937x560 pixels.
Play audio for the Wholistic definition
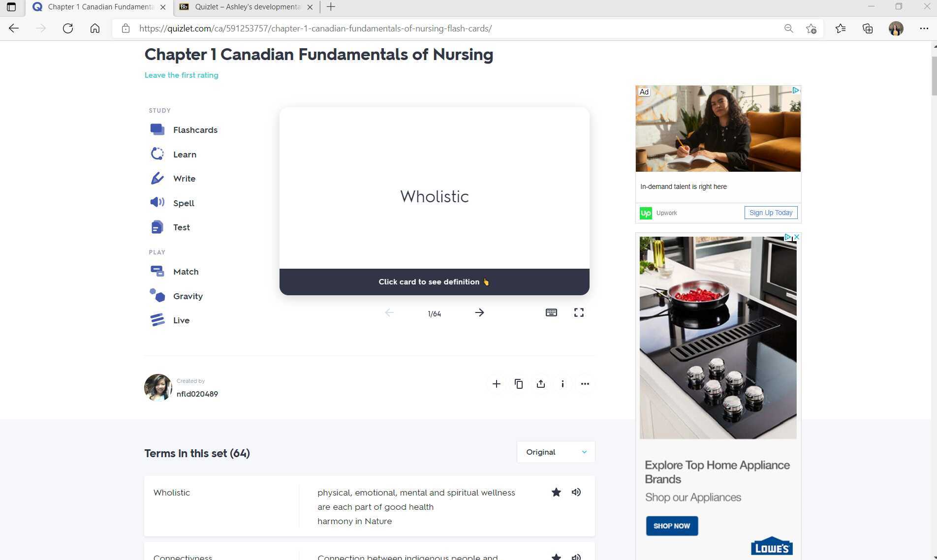[576, 492]
